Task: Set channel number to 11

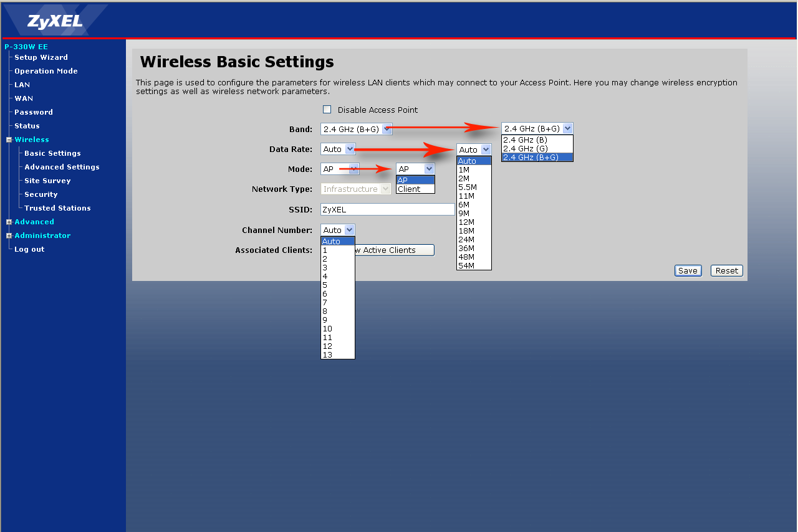Action: 338,337
